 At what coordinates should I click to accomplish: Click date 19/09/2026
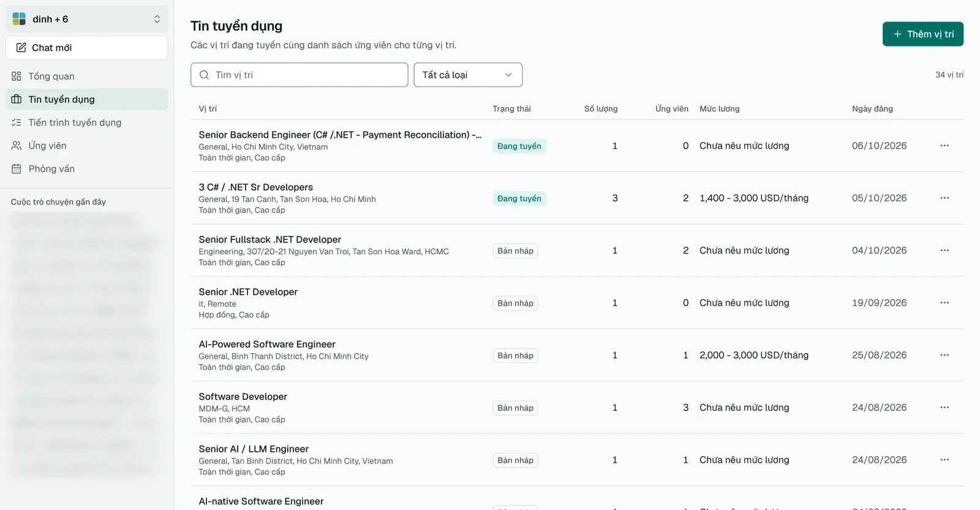point(879,303)
